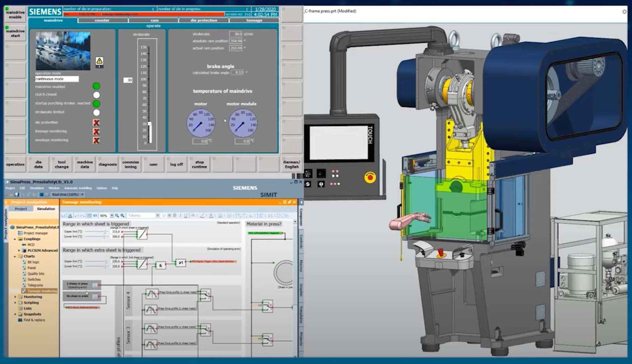
Task: Open the Tahoma font dropdown
Action: 158,216
